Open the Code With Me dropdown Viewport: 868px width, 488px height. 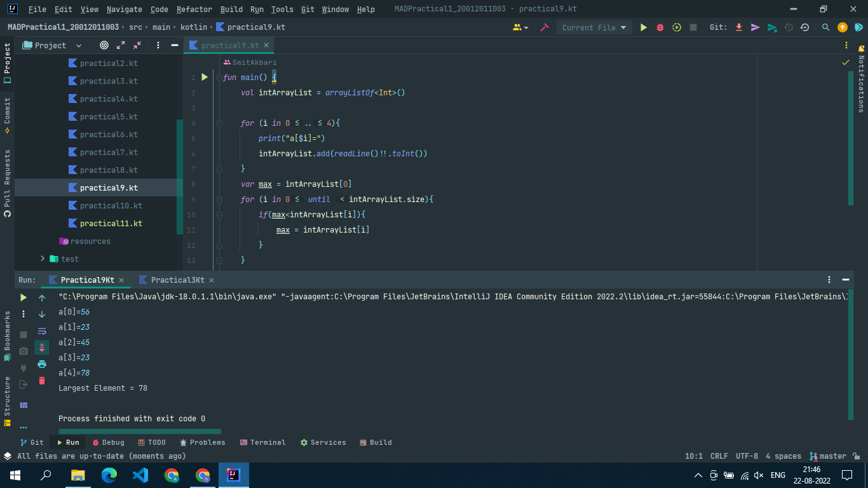coord(520,27)
